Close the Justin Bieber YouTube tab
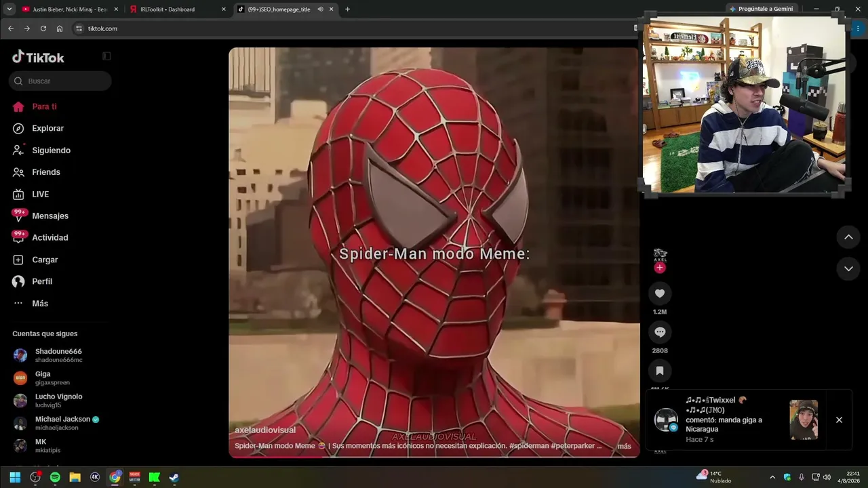 (116, 9)
